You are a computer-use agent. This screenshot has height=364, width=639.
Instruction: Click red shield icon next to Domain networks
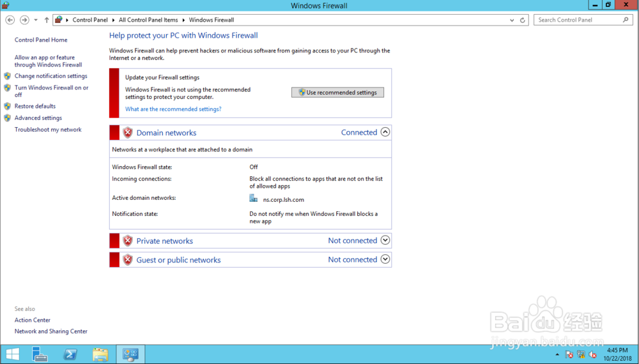pos(128,132)
